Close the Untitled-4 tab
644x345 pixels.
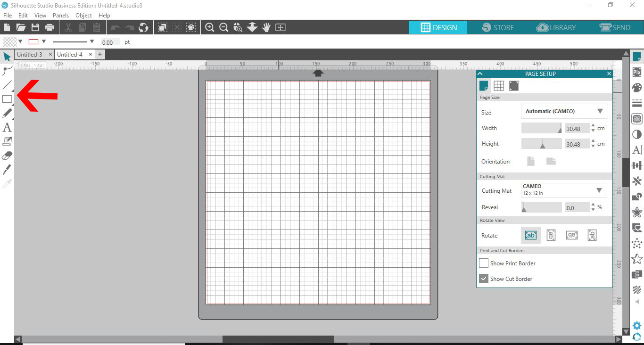tap(91, 55)
